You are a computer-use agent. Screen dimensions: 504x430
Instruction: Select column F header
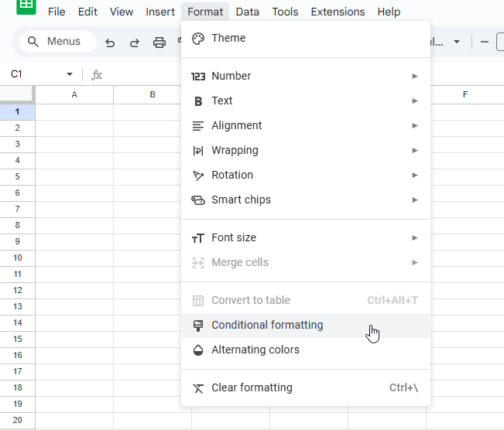(x=465, y=94)
